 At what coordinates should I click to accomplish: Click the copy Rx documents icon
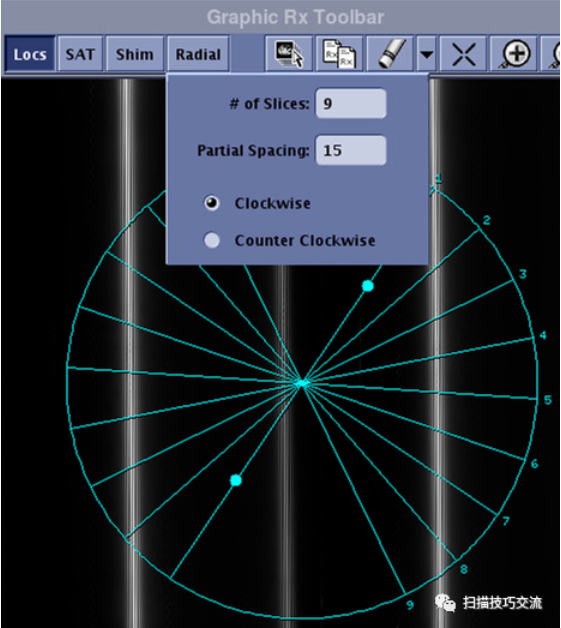pyautogui.click(x=339, y=54)
